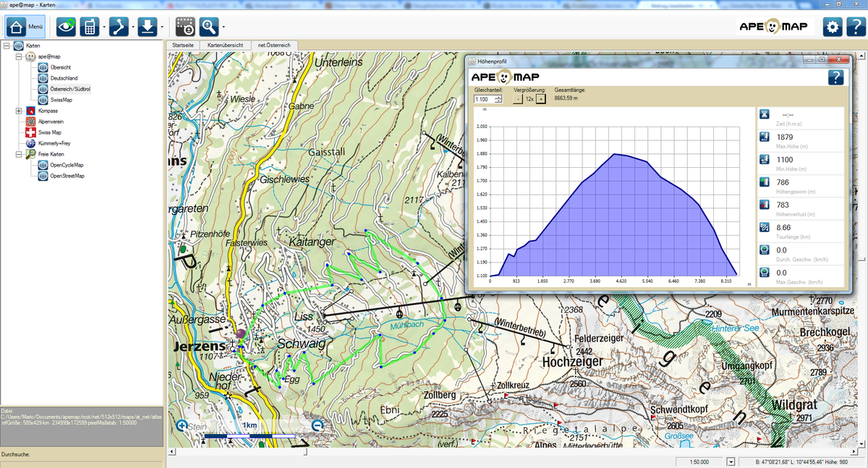Image resolution: width=868 pixels, height=468 pixels.
Task: Expand the Kompass tree node
Action: coord(19,111)
